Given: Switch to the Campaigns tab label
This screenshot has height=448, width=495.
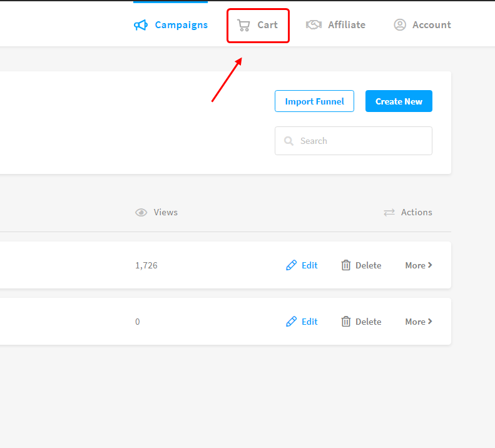Looking at the screenshot, I should coord(181,25).
